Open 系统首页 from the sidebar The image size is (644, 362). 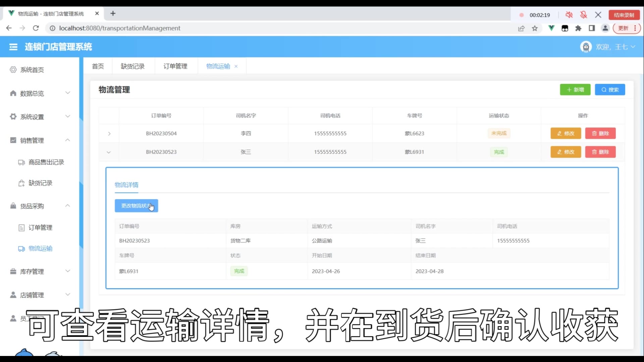[32, 70]
